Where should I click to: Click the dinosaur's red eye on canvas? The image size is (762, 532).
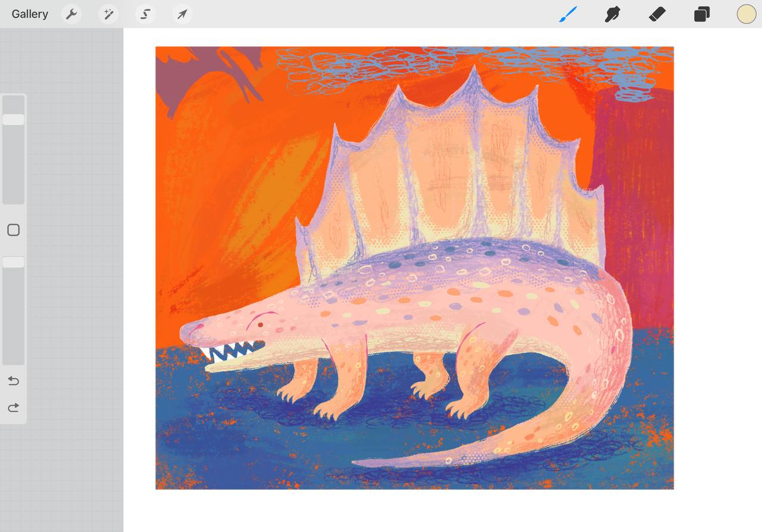(260, 325)
